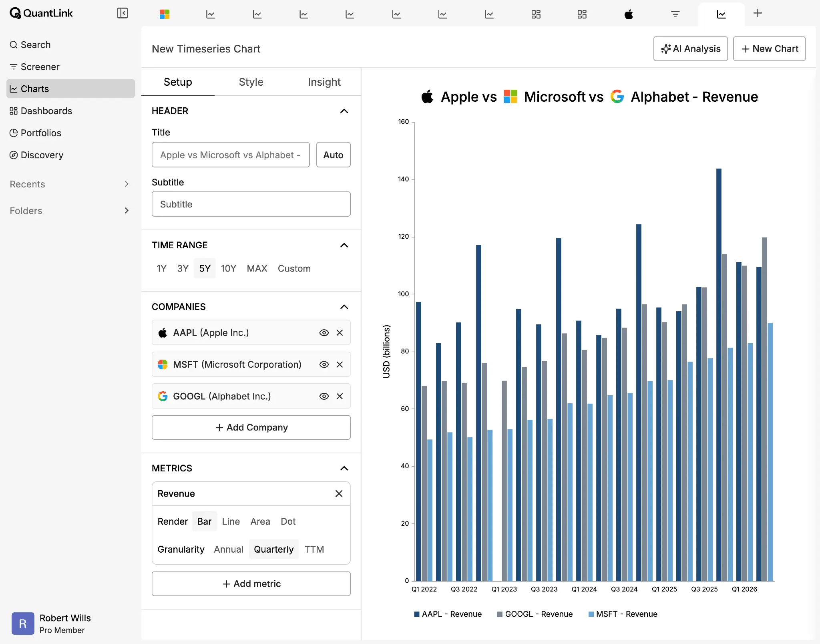
Task: Select 1Y time range
Action: 161,269
